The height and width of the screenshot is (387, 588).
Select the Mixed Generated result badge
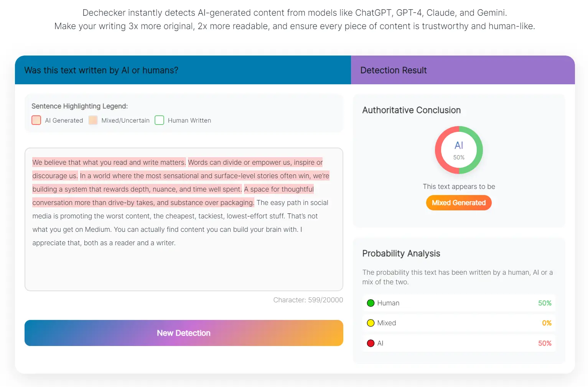pos(459,203)
